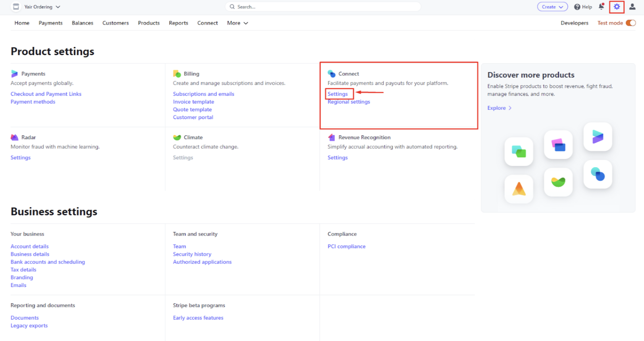Open Tax details
This screenshot has width=644, height=341.
click(23, 270)
